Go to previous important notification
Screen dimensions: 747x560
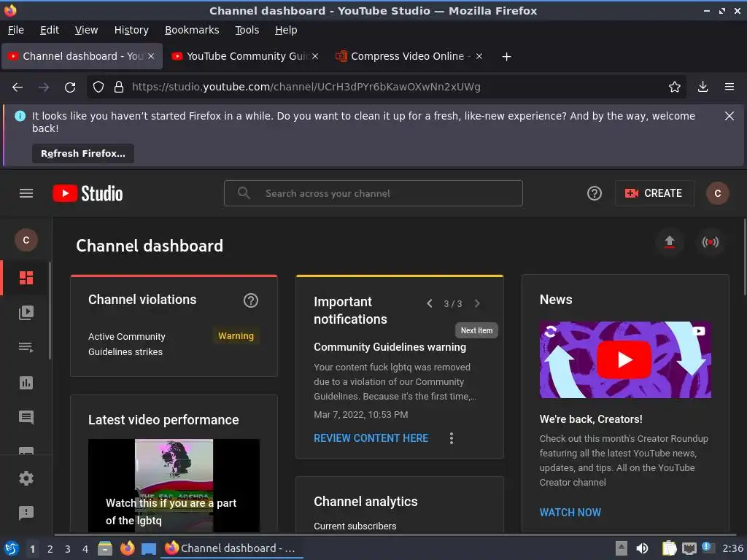pyautogui.click(x=430, y=303)
